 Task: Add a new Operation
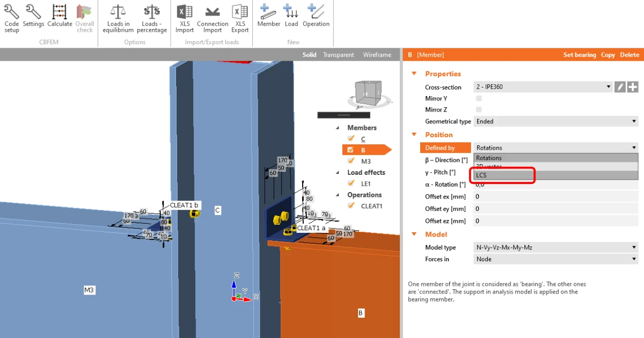pos(316,16)
